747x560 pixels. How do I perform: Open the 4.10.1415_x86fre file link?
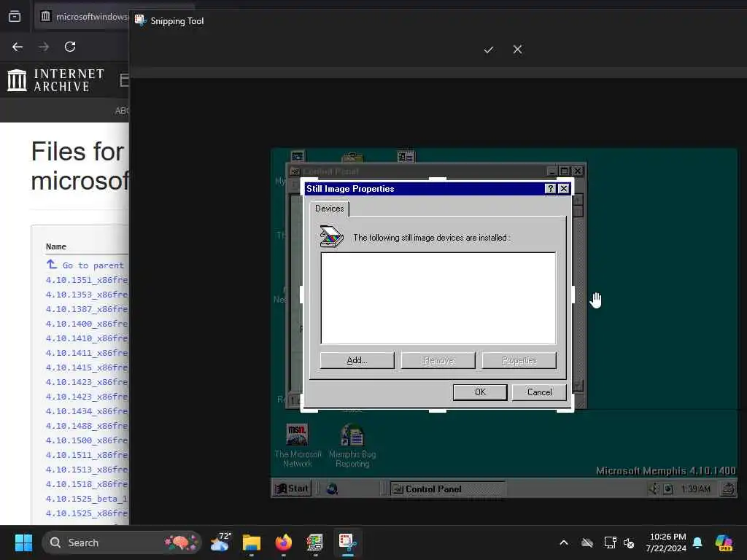(88, 367)
